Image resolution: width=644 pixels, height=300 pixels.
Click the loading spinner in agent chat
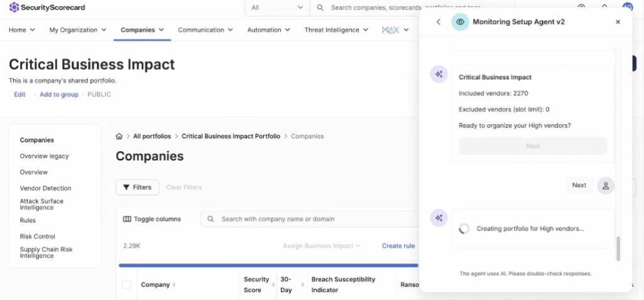coord(464,228)
